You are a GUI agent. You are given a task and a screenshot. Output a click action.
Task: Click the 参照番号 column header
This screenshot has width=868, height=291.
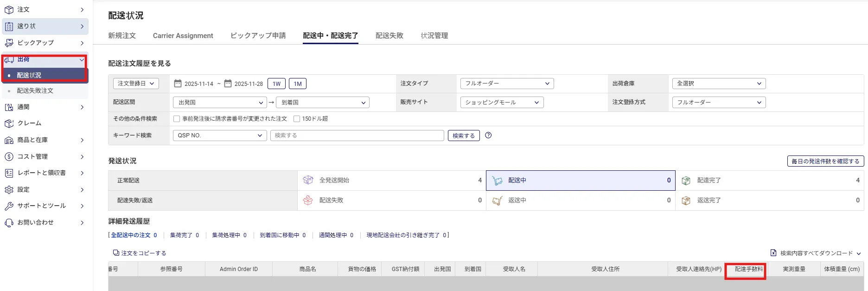pos(172,269)
